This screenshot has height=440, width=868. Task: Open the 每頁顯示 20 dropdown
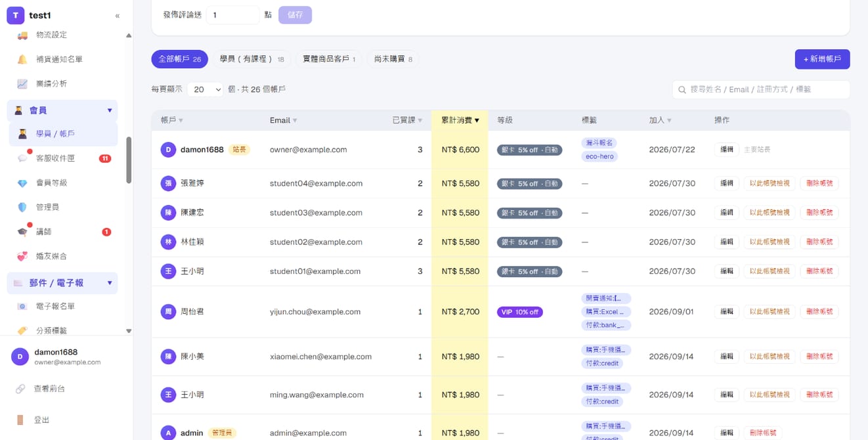click(205, 89)
